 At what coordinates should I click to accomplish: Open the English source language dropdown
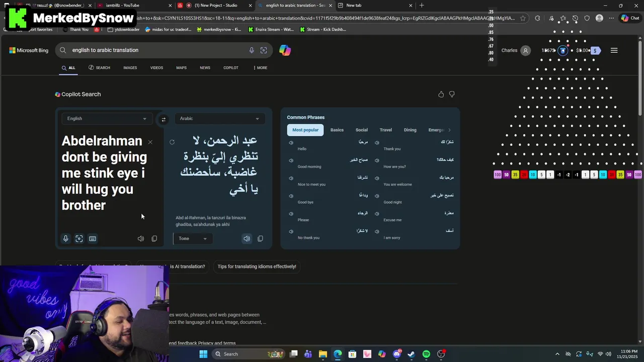[106, 119]
